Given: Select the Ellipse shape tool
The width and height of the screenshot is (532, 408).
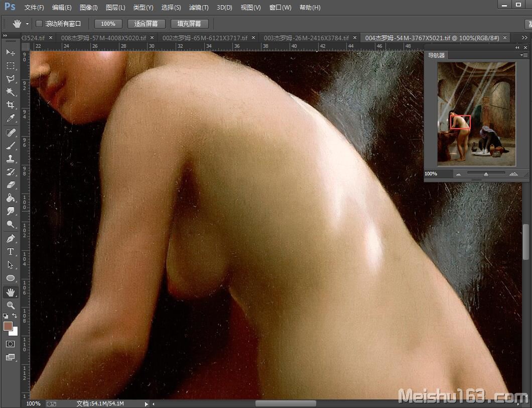Looking at the screenshot, I should coord(11,278).
